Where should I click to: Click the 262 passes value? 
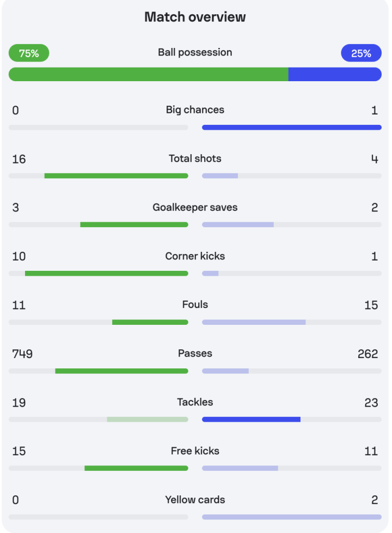pyautogui.click(x=367, y=354)
